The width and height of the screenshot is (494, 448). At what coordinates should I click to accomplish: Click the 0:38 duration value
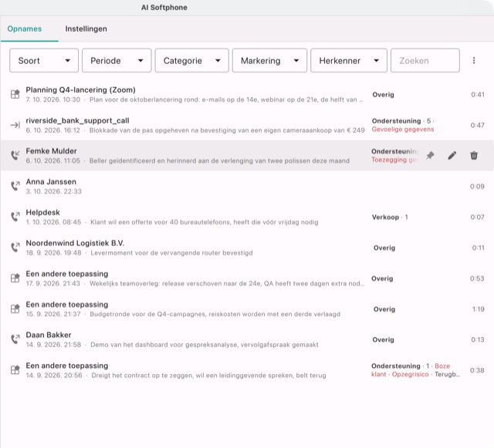coord(477,370)
